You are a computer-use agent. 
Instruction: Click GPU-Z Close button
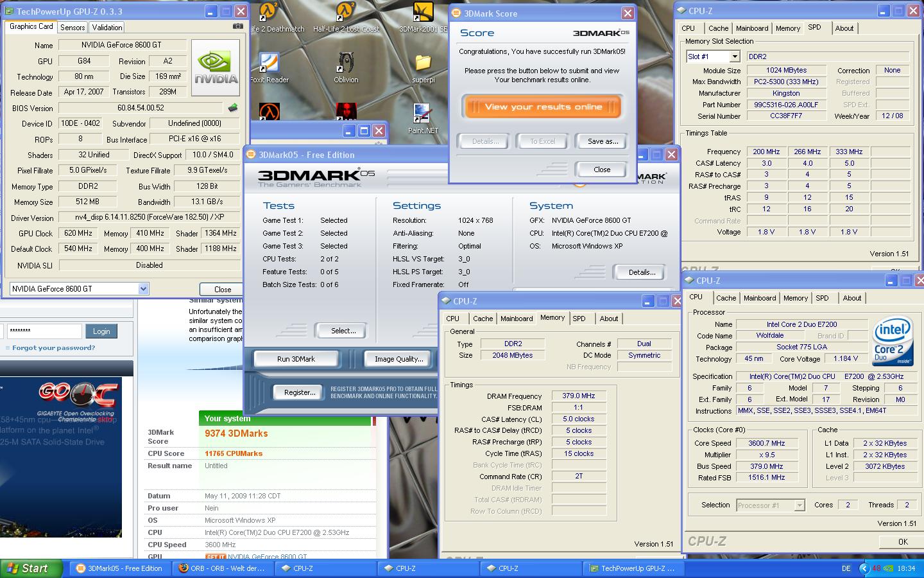[x=223, y=290]
